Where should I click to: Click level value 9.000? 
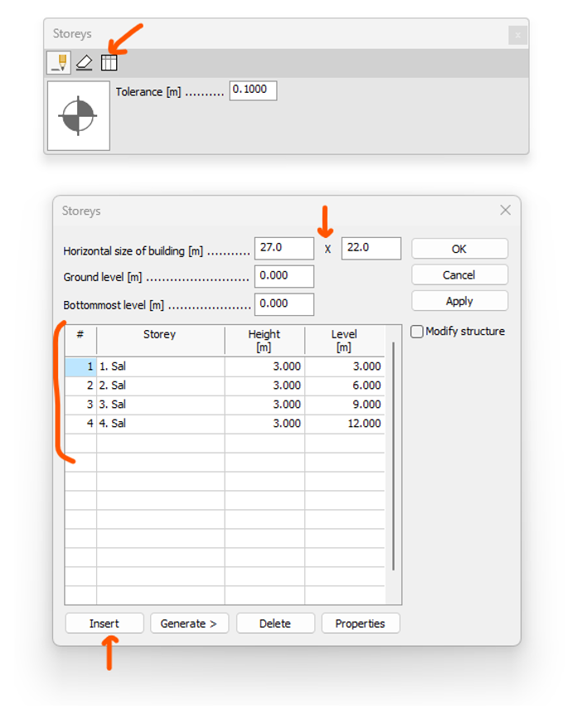[x=344, y=405]
